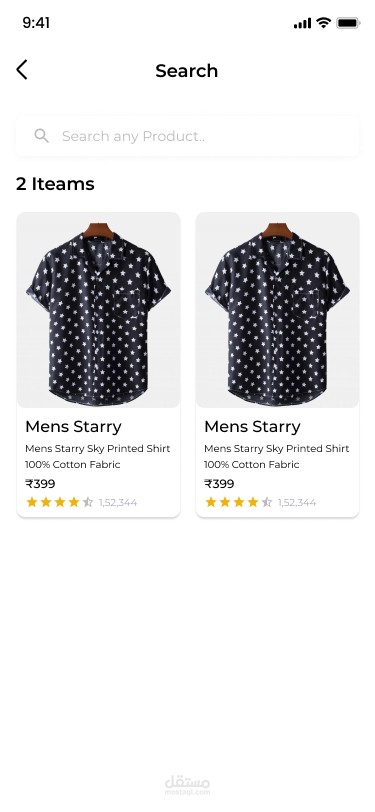
Task: Click the right product's ₹399 price
Action: 219,484
